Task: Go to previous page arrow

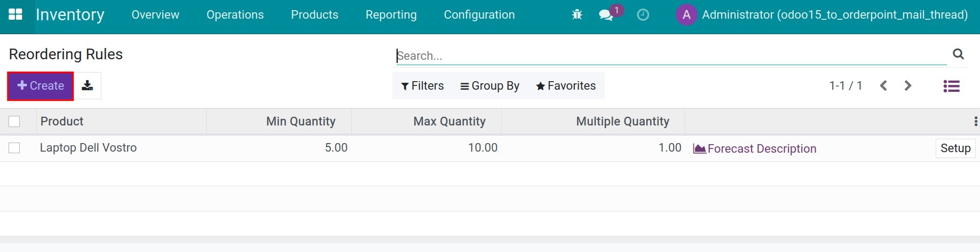Action: point(883,85)
